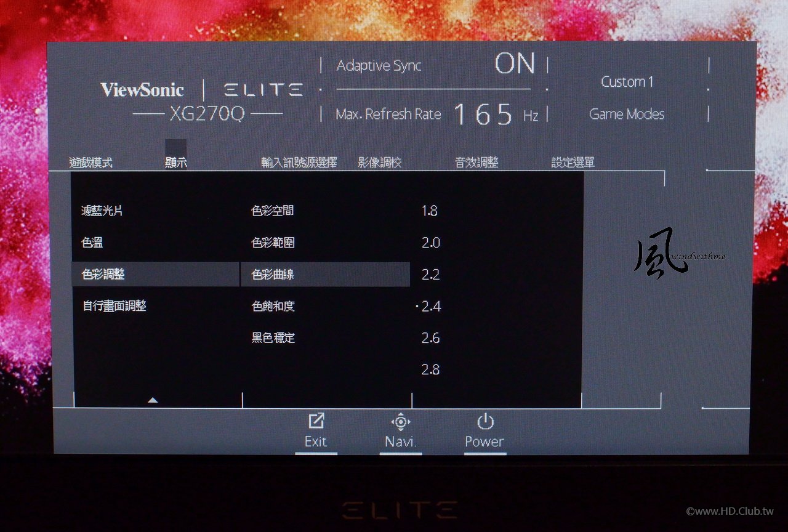This screenshot has height=532, width=788.
Task: Click the Navi. joystick icon
Action: coord(401,422)
